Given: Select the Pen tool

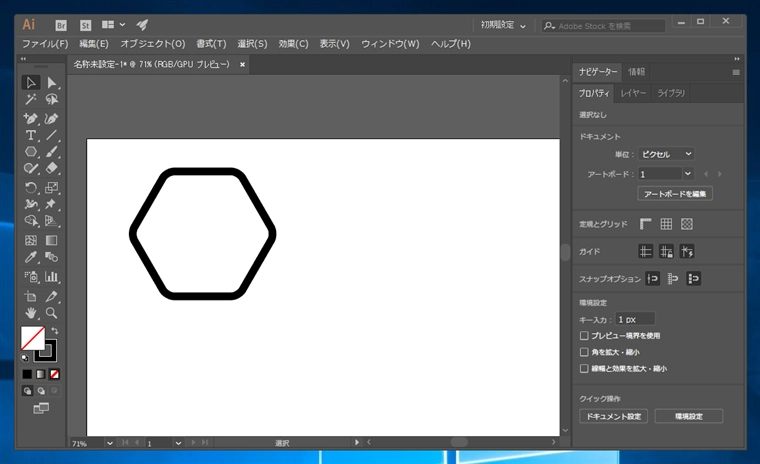Looking at the screenshot, I should [x=31, y=119].
